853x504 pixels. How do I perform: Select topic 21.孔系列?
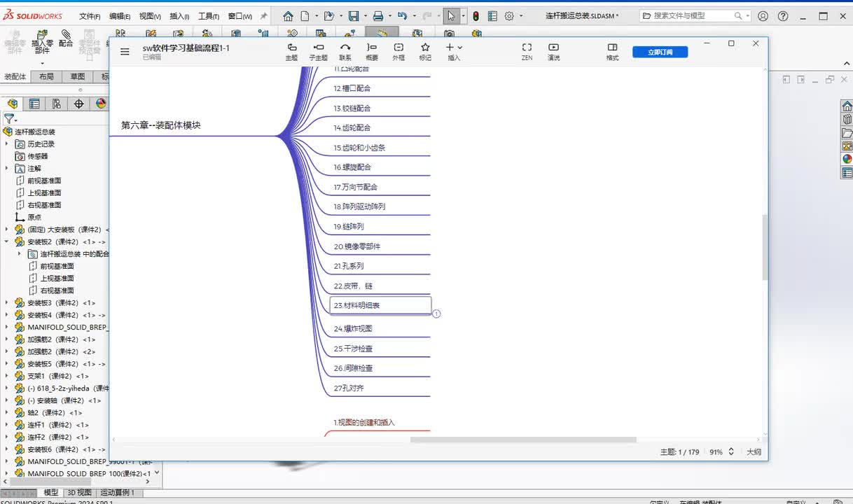(349, 266)
